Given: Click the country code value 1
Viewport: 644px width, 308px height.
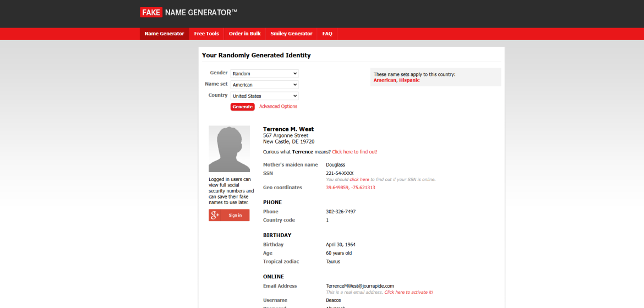Looking at the screenshot, I should 328,220.
